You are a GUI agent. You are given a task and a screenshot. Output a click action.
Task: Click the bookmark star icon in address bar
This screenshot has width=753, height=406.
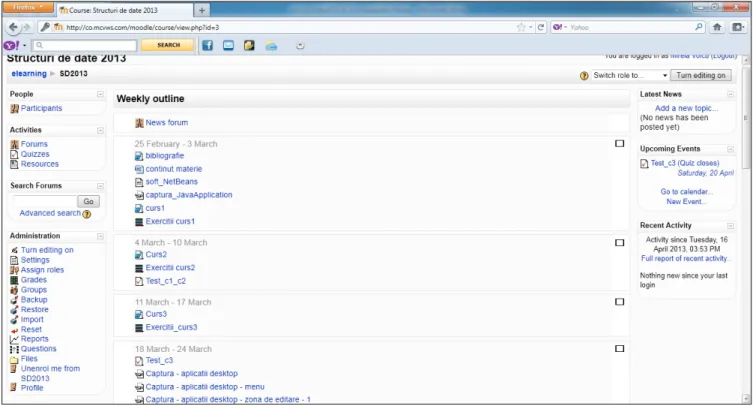(x=521, y=27)
